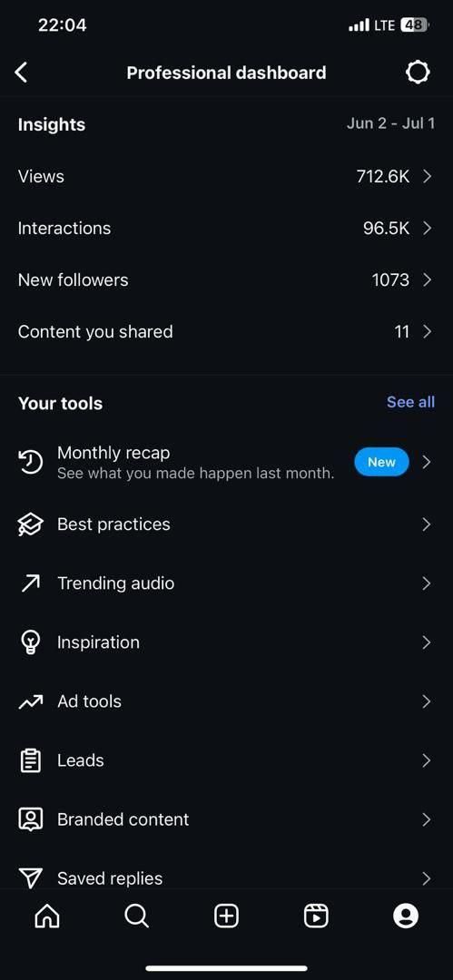
Task: Open the settings gear icon
Action: click(x=418, y=73)
